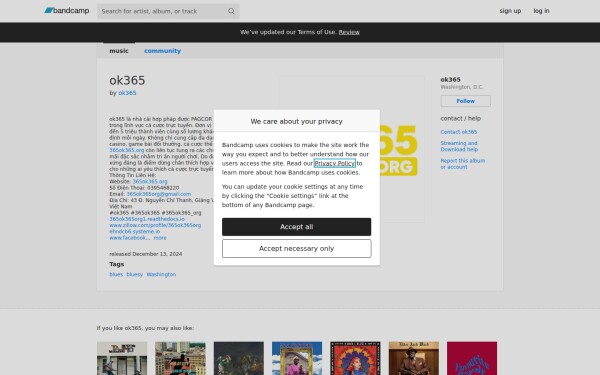Click 'If you like ok365, you may also like' text
The width and height of the screenshot is (600, 375).
(145, 328)
